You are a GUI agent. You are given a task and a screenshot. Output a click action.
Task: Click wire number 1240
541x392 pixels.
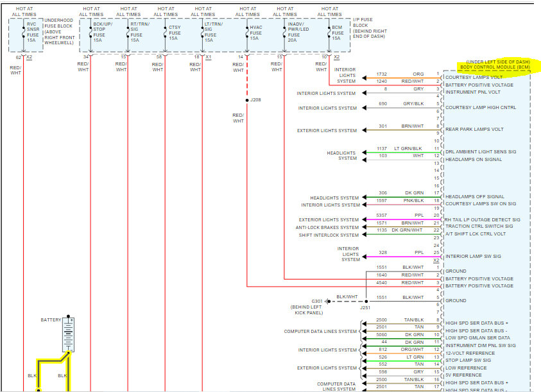tap(382, 81)
